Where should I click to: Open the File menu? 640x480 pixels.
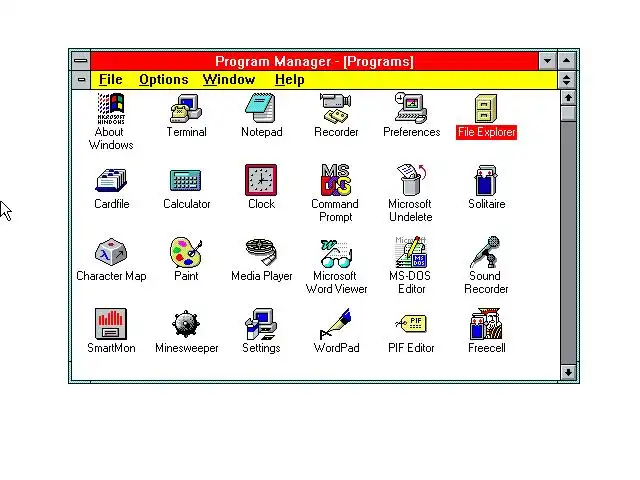[x=111, y=80]
